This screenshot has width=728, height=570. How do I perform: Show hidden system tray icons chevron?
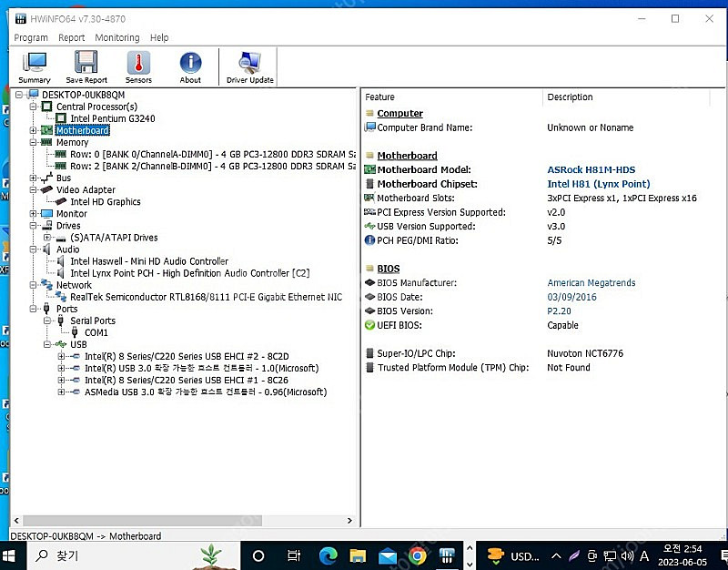click(x=556, y=555)
